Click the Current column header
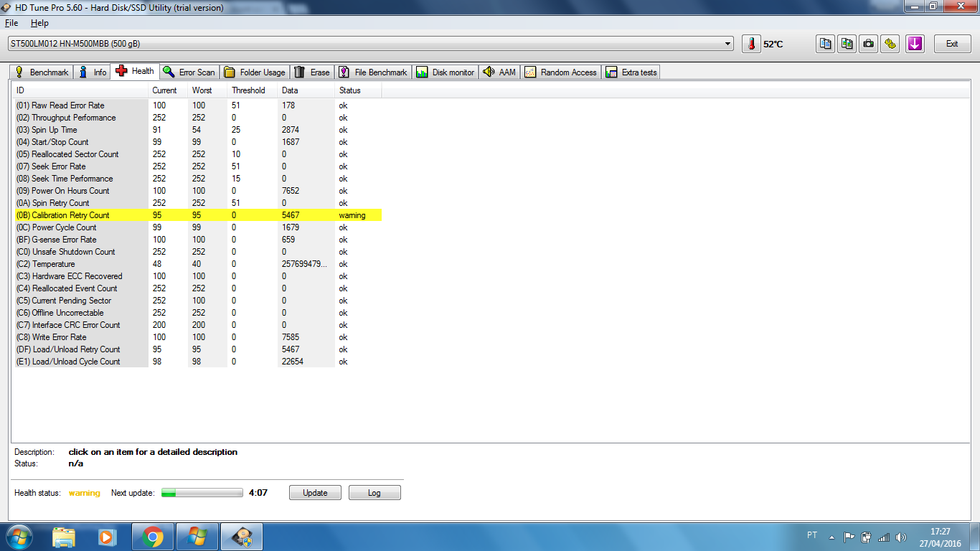Screen dimensions: 980x551 (168, 90)
